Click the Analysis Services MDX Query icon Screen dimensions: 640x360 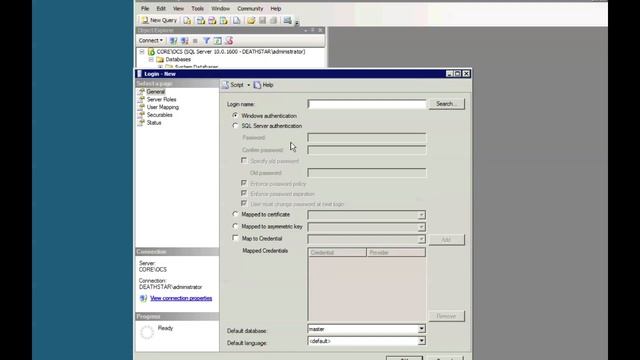click(x=200, y=20)
